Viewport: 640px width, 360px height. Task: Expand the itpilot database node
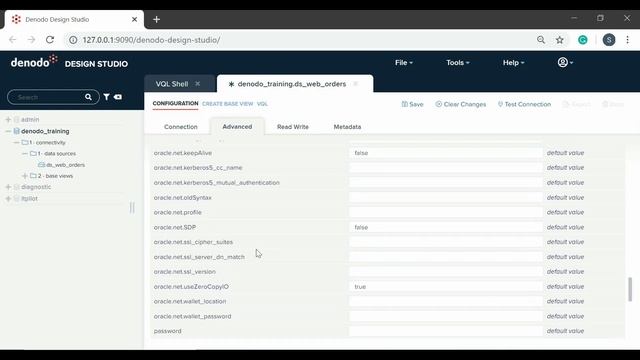click(x=8, y=198)
